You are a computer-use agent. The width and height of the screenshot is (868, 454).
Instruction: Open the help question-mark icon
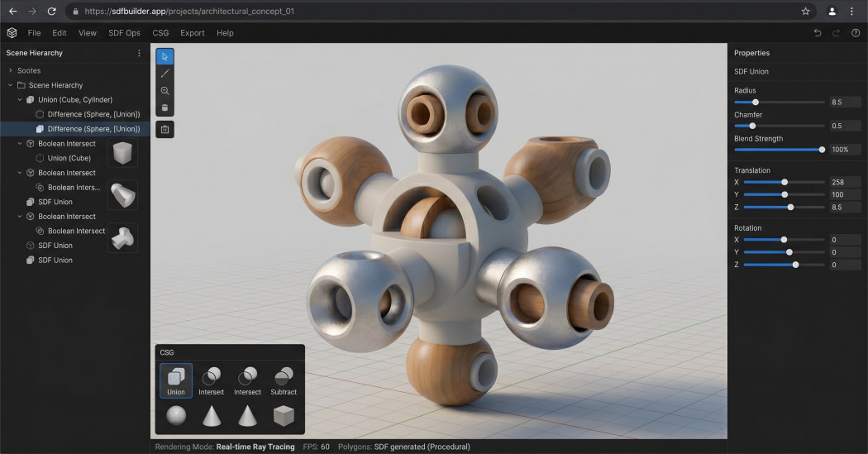(x=856, y=33)
